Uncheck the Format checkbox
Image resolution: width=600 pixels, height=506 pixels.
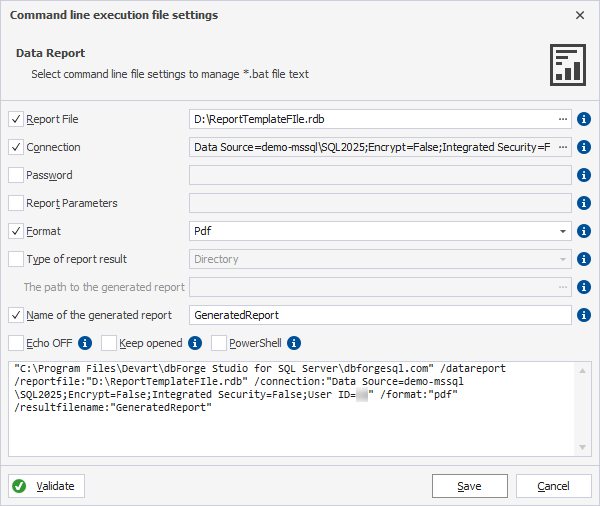(x=16, y=231)
